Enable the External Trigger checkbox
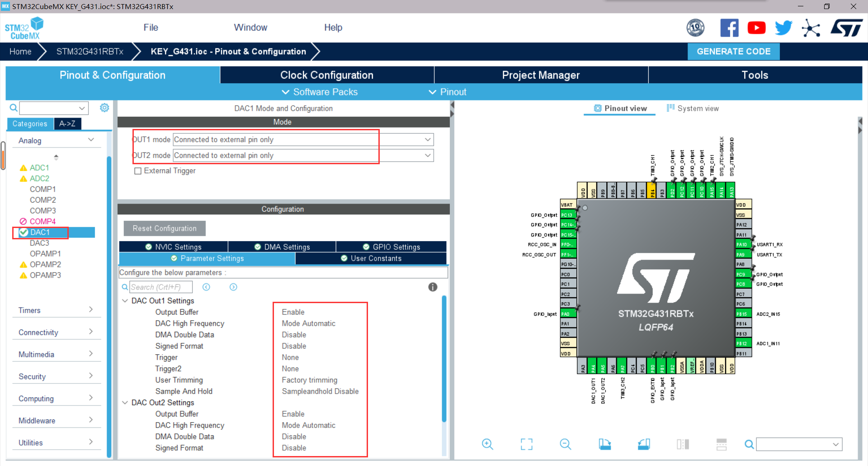 click(138, 171)
